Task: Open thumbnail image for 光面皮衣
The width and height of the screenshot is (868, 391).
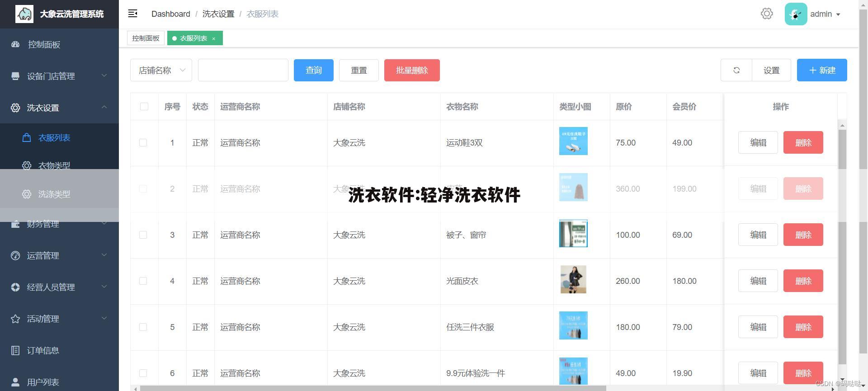Action: (573, 279)
